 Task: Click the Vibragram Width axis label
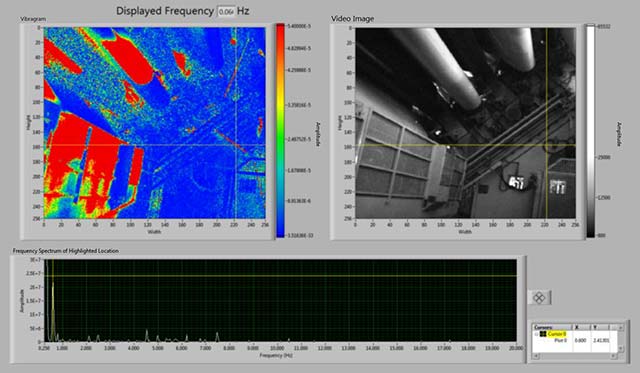(154, 231)
